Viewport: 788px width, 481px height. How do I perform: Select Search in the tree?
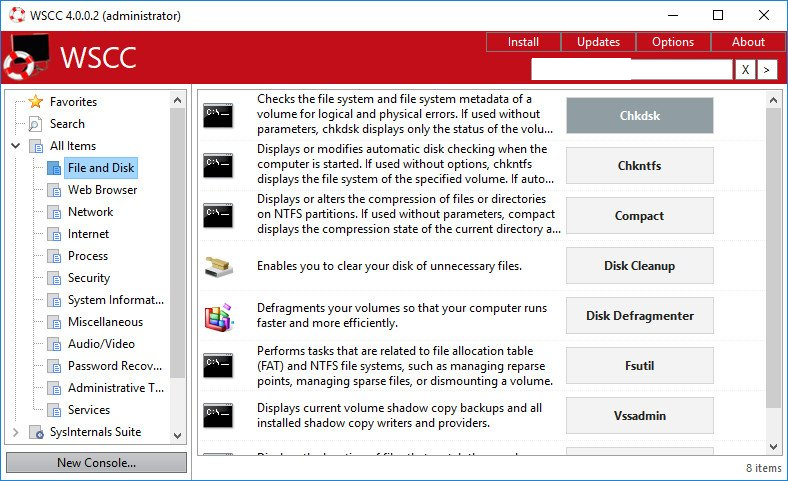point(67,124)
